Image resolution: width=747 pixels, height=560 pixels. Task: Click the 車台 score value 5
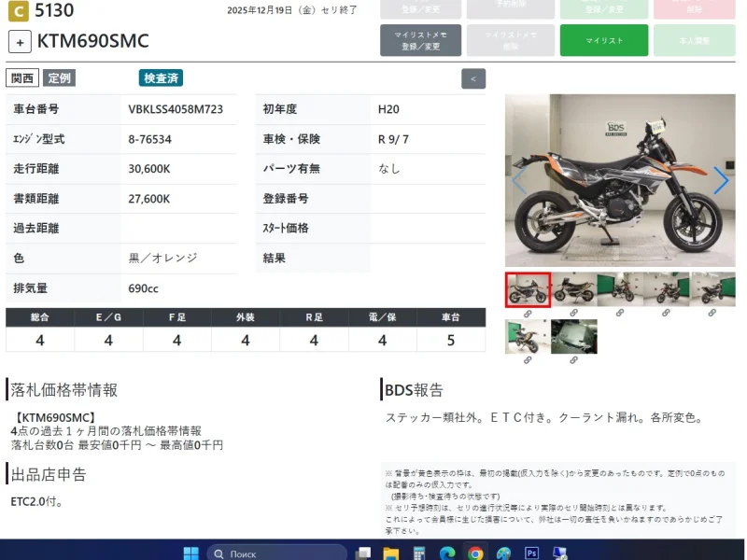[451, 340]
